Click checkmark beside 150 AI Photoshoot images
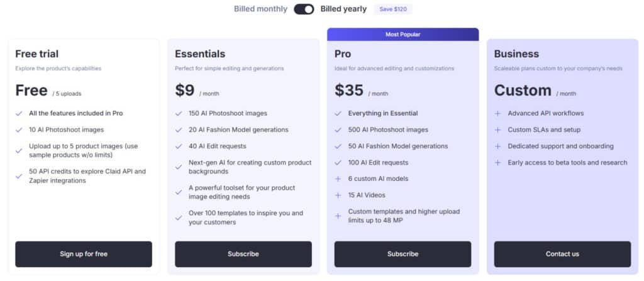 point(179,114)
